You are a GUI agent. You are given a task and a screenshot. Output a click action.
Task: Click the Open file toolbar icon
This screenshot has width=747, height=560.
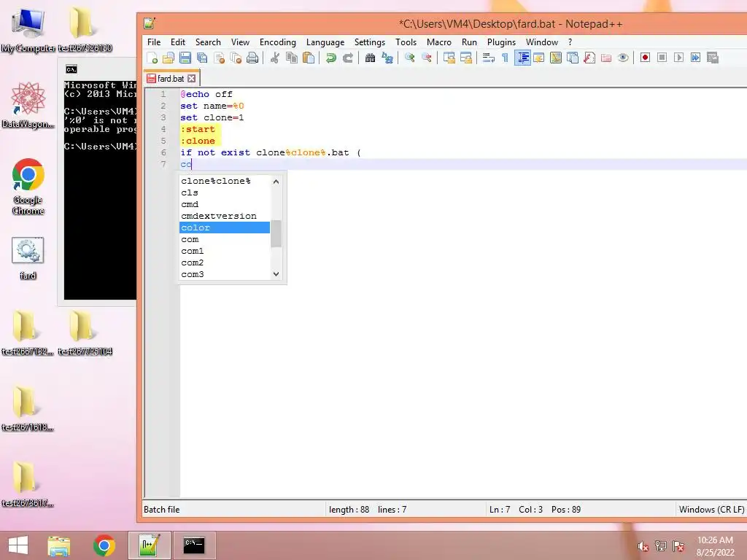[169, 58]
